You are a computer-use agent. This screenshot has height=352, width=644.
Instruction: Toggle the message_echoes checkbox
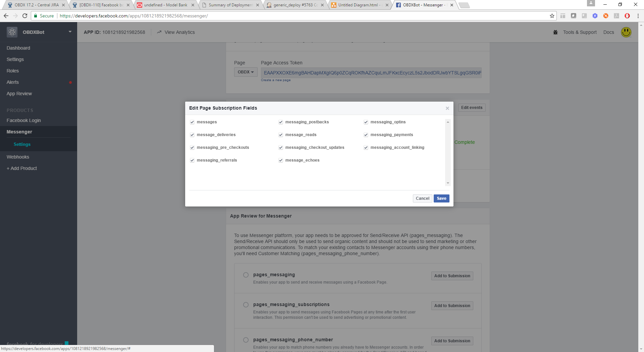281,160
